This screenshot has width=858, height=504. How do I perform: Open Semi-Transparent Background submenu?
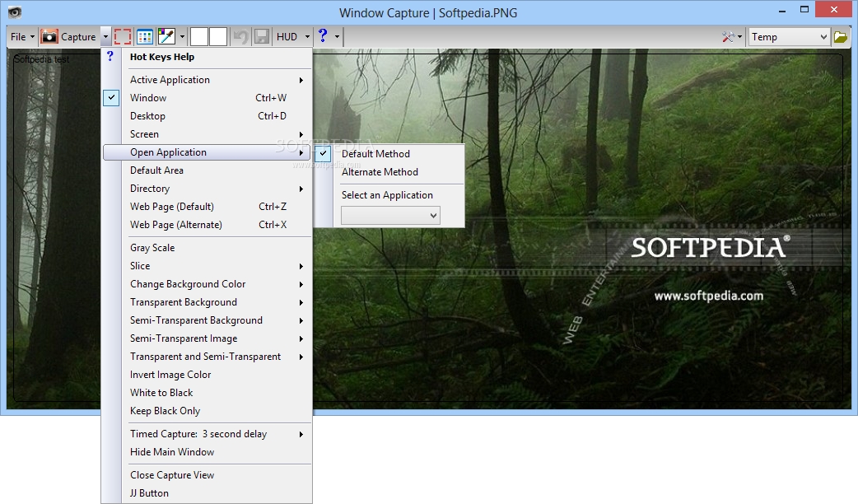(208, 320)
